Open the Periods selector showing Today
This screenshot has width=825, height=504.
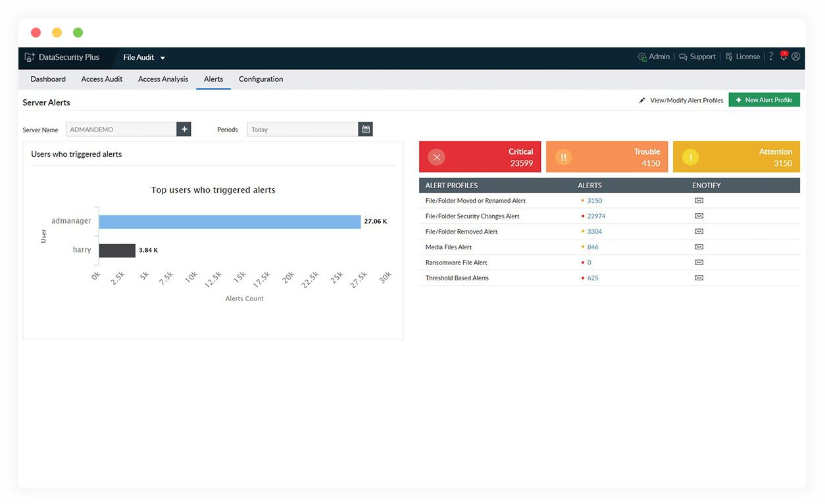click(x=303, y=129)
